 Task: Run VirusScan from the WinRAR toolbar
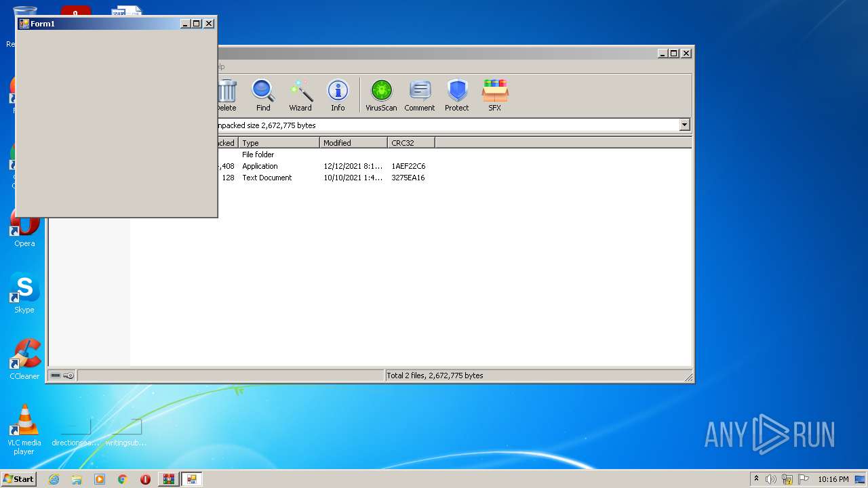pos(381,95)
